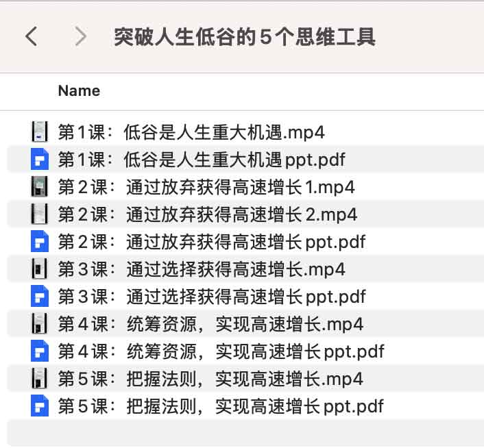
Task: Click PDF icon of 第2课 通过放弃获得高速增长ppt.pdf
Action: point(40,241)
